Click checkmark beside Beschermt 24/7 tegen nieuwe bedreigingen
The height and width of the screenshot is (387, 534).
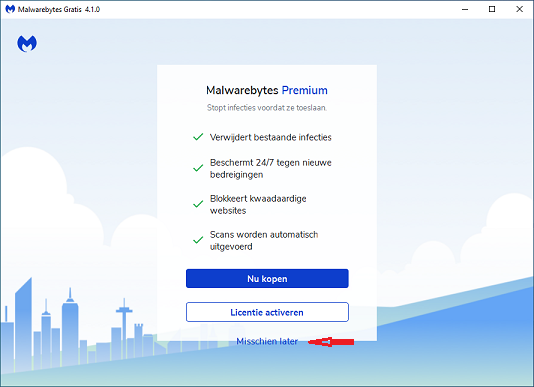tap(198, 168)
